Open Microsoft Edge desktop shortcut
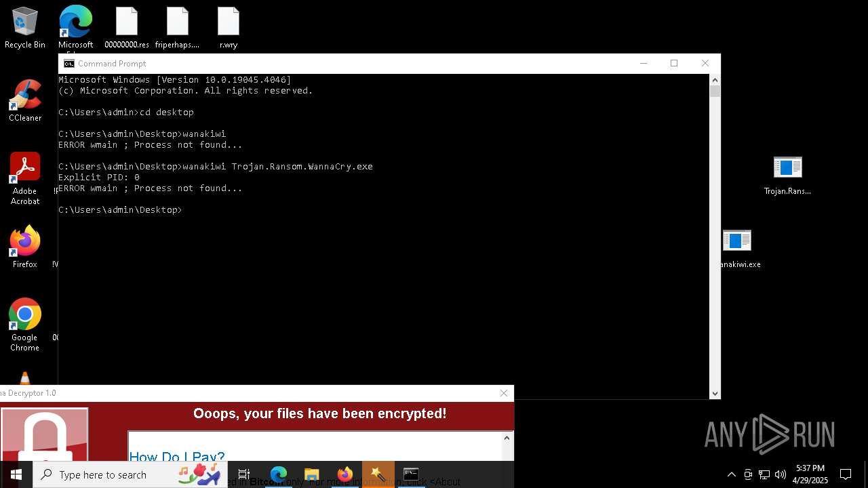Viewport: 868px width, 488px height. point(75,28)
